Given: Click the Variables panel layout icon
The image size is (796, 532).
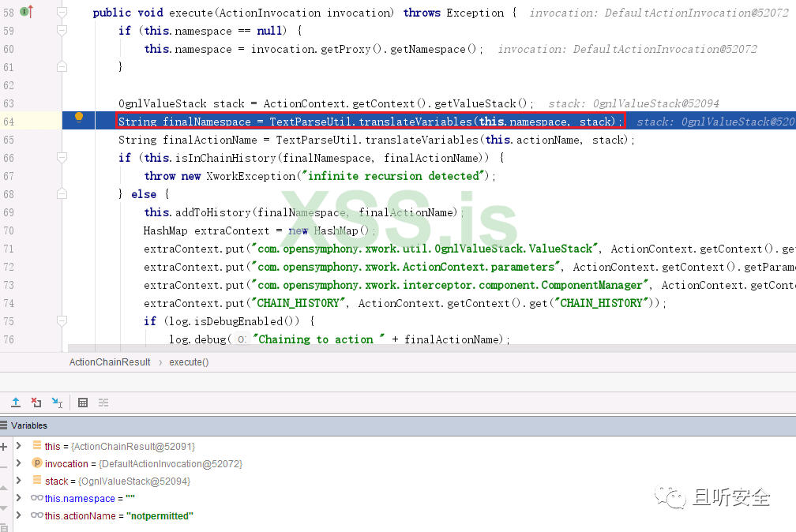Looking at the screenshot, I should pyautogui.click(x=3, y=425).
